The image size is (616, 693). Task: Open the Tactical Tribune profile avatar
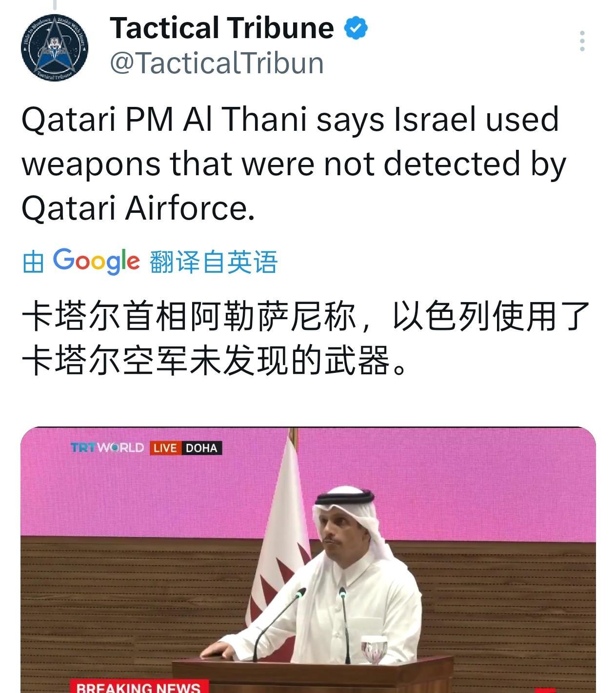pos(55,47)
